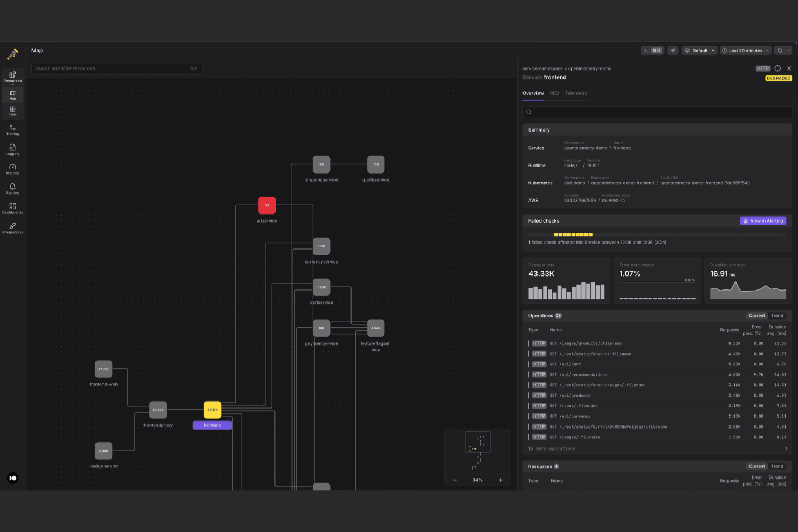Viewport: 798px width, 532px height.
Task: Select the Map view icon in the sidebar
Action: [x=12, y=95]
